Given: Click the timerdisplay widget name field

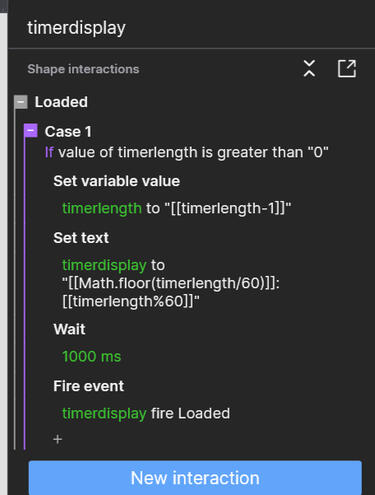Looking at the screenshot, I should (76, 28).
